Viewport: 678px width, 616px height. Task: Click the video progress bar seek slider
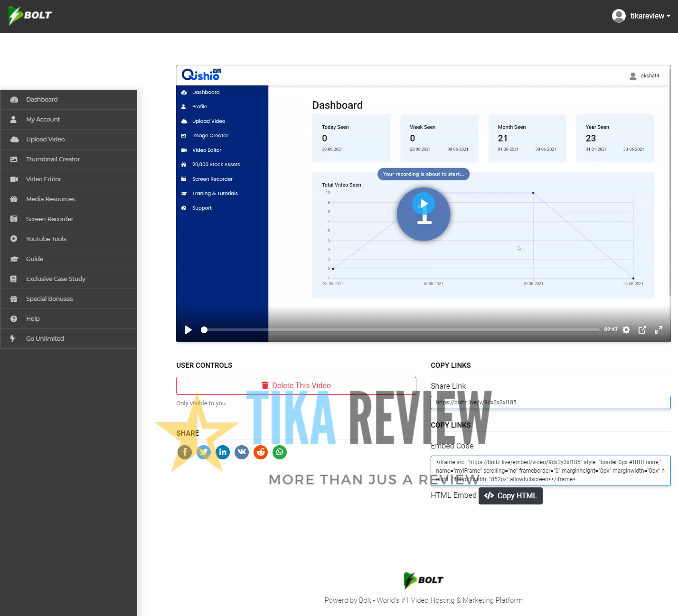click(x=205, y=330)
